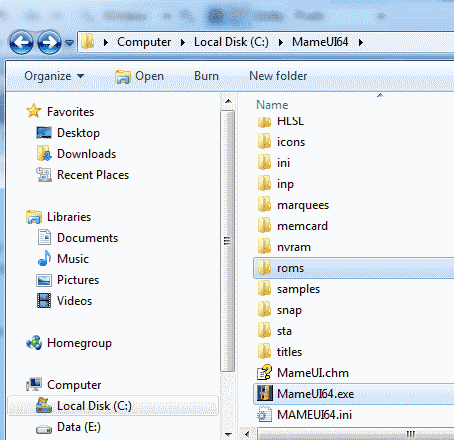The height and width of the screenshot is (440, 454).
Task: Click the Open toolbar button
Action: pyautogui.click(x=139, y=76)
